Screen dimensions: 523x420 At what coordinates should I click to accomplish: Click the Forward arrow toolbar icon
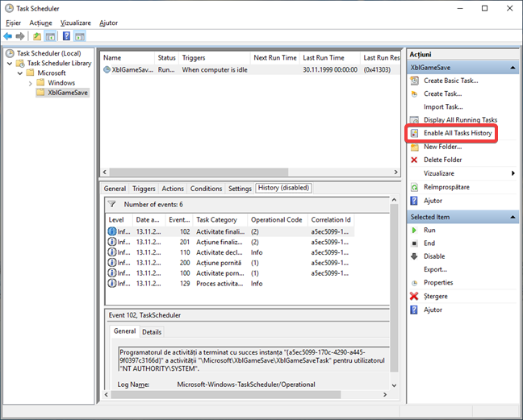pyautogui.click(x=20, y=36)
